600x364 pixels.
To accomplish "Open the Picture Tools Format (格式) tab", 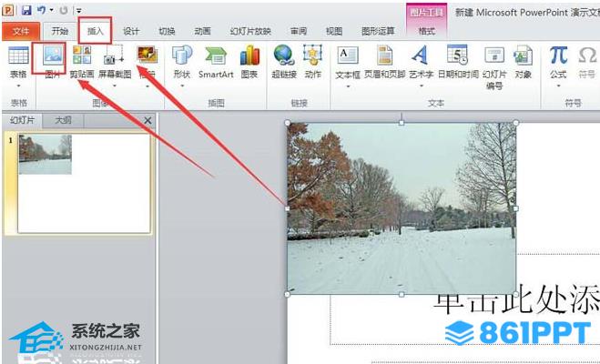I will pos(427,31).
